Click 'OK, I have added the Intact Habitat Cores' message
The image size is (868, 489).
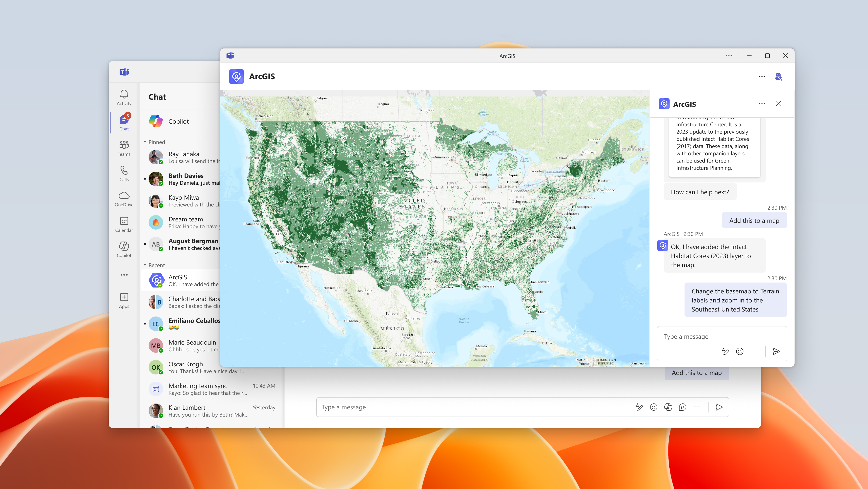(x=714, y=256)
